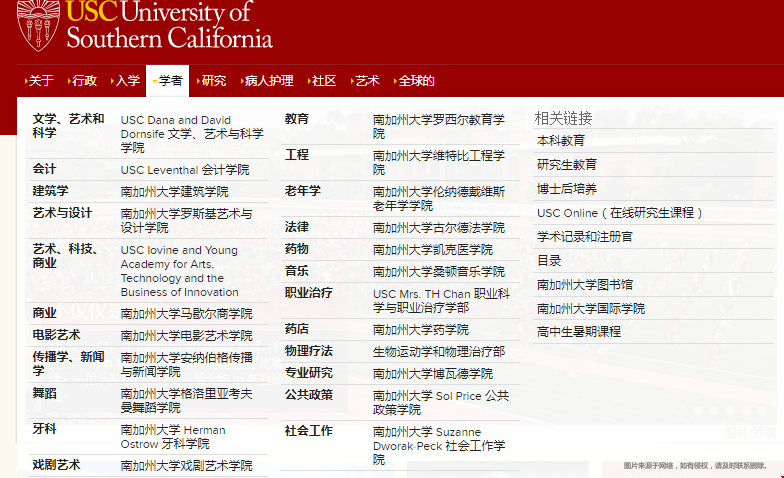Visit 南加州大学图书馆 link
This screenshot has height=478, width=784.
click(585, 284)
